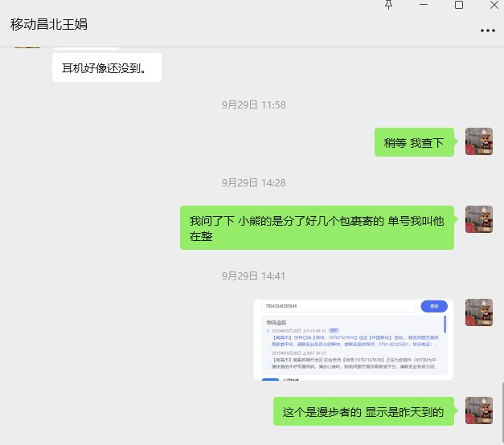The height and width of the screenshot is (445, 504).
Task: Click the 9月29日 14:41 timestamp
Action: [254, 276]
